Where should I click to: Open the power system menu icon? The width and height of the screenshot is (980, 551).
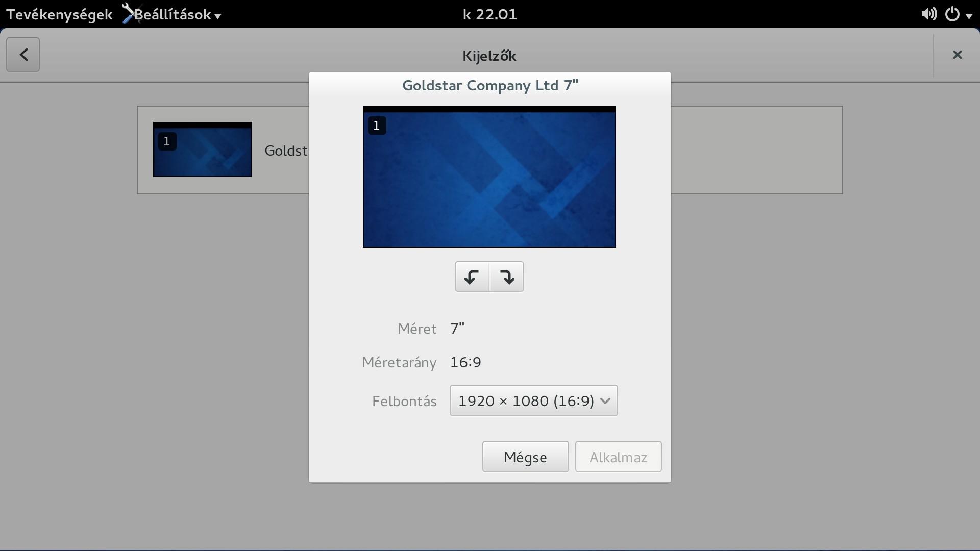click(952, 14)
